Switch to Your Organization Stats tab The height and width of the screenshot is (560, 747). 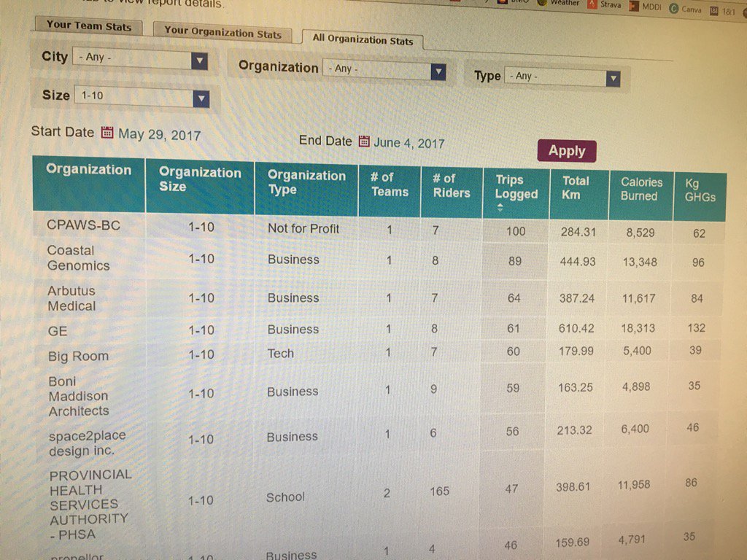point(222,33)
